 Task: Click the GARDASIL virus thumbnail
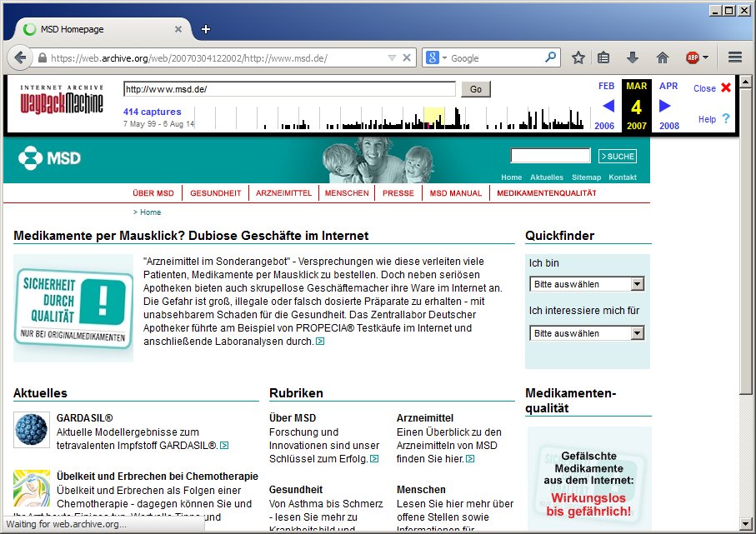point(32,429)
